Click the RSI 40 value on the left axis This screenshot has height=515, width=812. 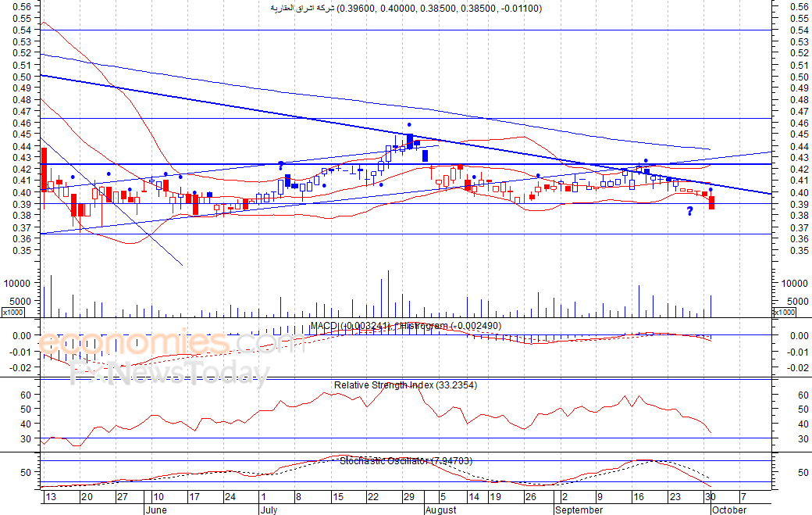(x=27, y=424)
